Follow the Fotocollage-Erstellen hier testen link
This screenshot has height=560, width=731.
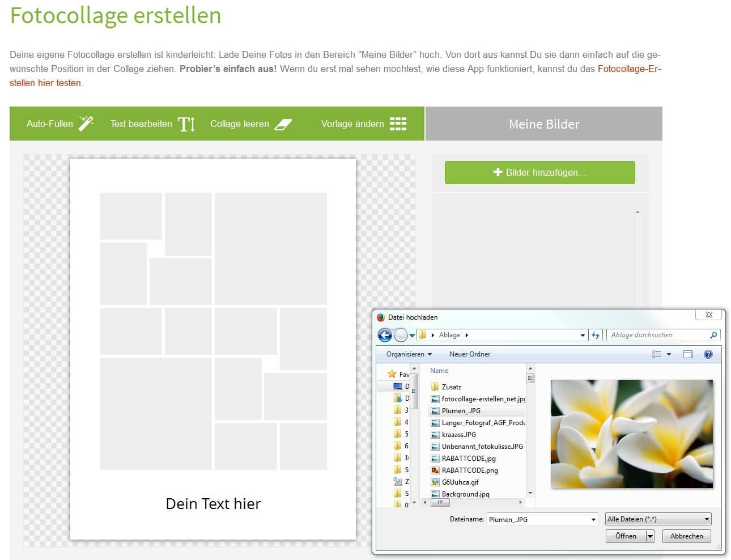pyautogui.click(x=629, y=69)
